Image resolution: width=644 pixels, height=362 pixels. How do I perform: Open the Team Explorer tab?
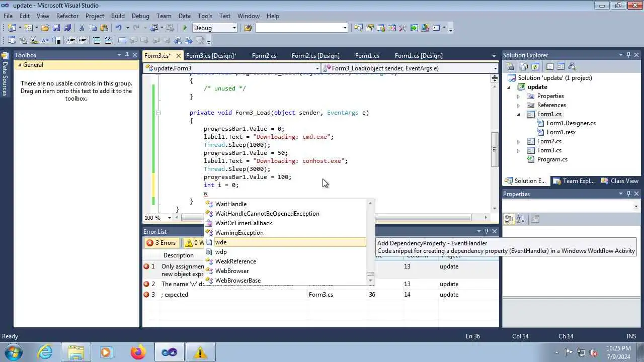(x=574, y=181)
